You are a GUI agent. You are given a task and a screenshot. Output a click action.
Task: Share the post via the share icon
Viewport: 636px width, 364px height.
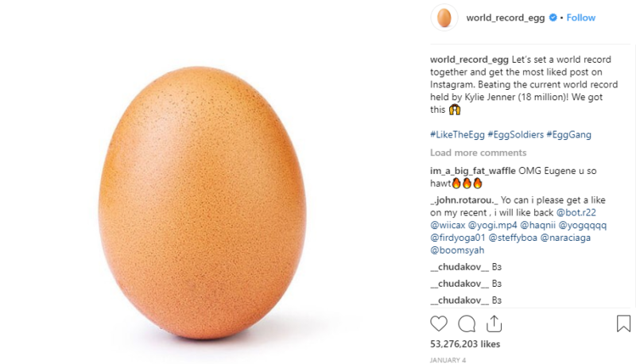click(494, 323)
